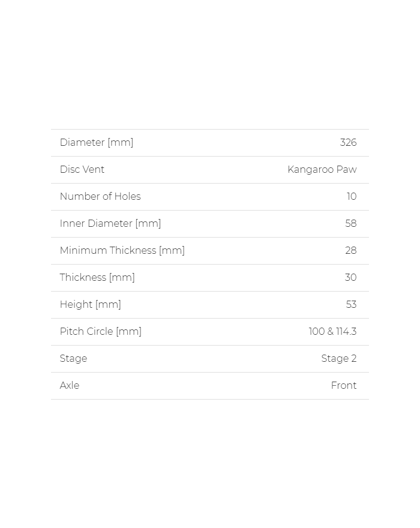420x528 pixels.
Task: Select the inner diameter value 58
Action: [x=351, y=224]
